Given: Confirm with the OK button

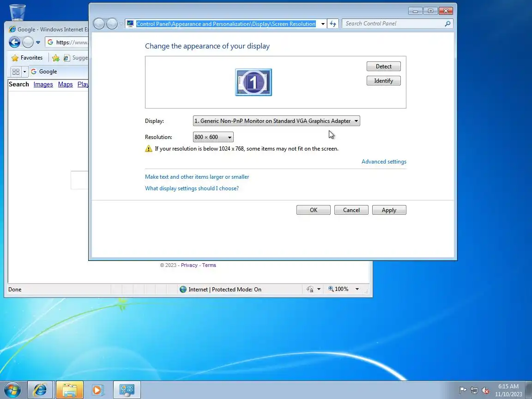Looking at the screenshot, I should click(x=314, y=210).
